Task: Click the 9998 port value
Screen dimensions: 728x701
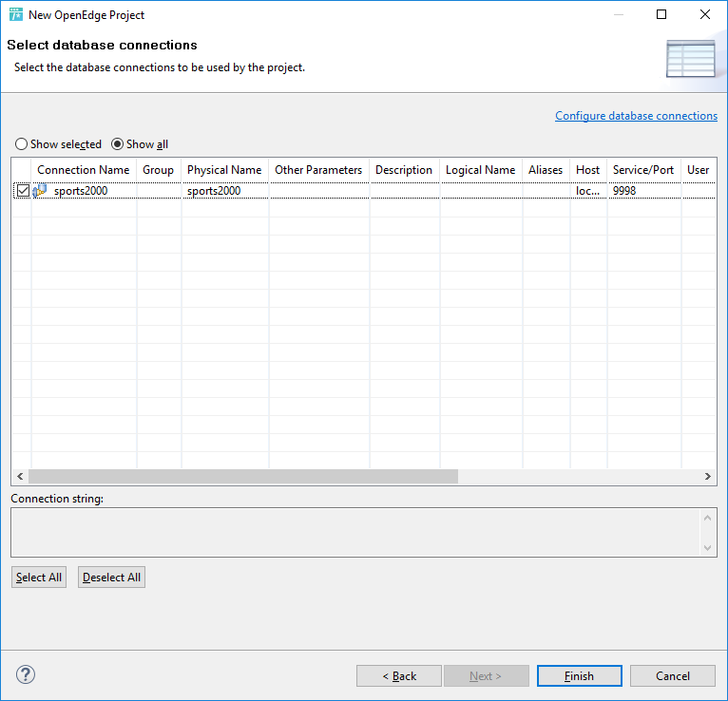Action: 624,191
